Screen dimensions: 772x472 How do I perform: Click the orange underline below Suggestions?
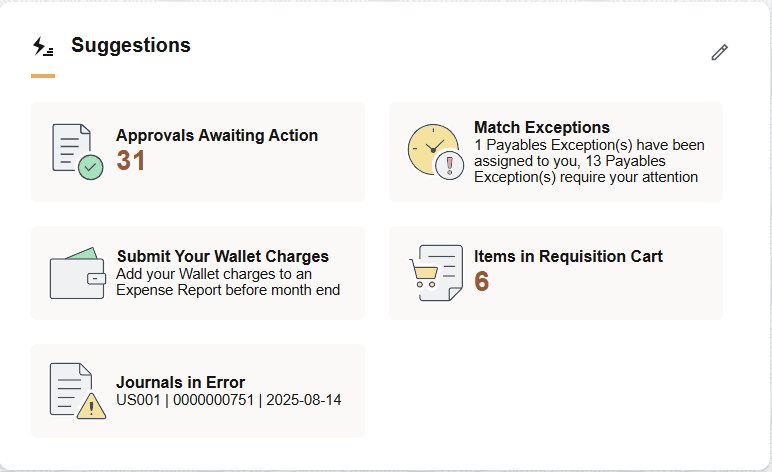[x=43, y=76]
